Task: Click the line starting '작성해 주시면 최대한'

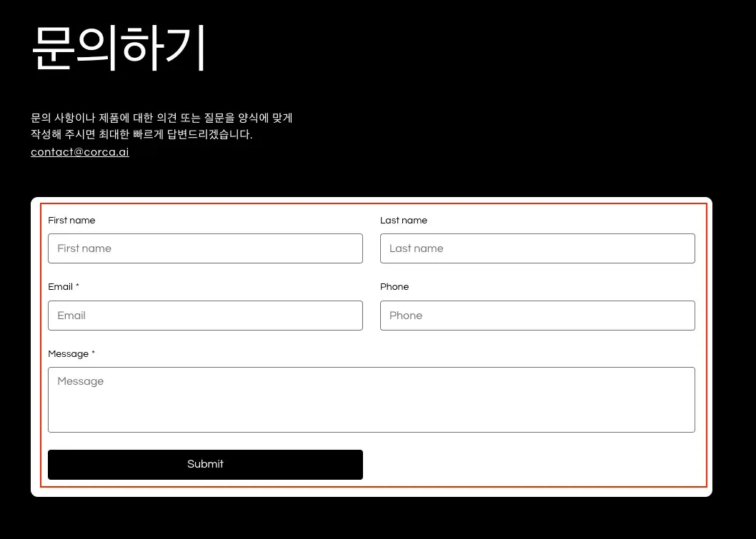Action: click(141, 134)
